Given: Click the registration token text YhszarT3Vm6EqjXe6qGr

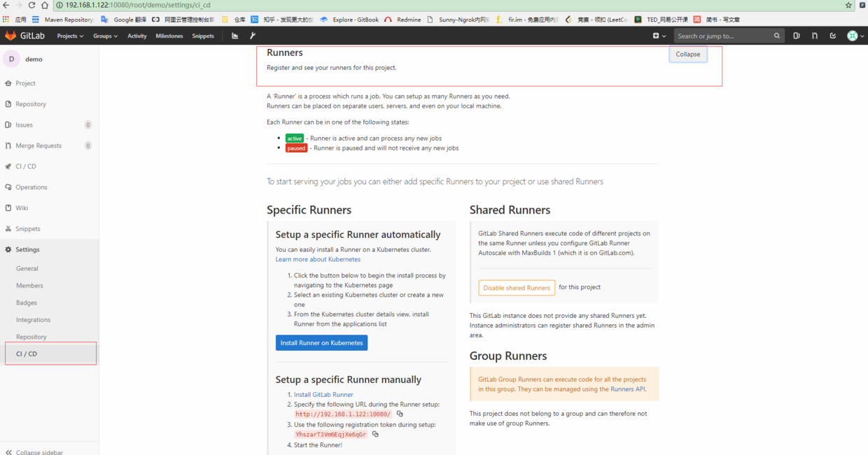Looking at the screenshot, I should [330, 435].
